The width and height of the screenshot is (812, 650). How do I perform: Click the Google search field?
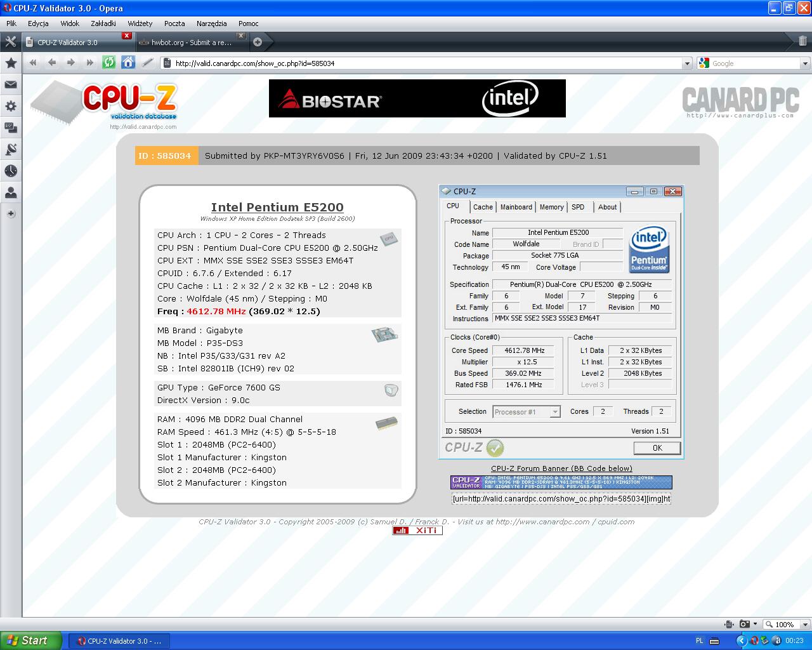755,63
